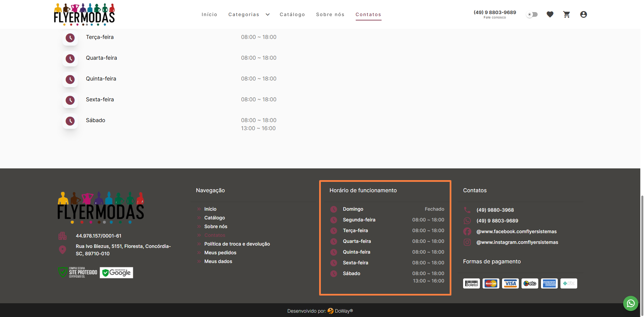Click the Facebook icon in footer
The width and height of the screenshot is (644, 317).
pos(467,231)
